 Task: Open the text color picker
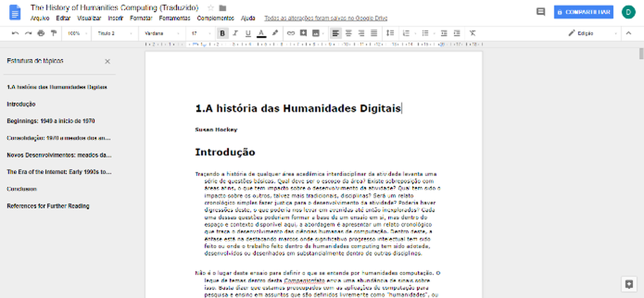(261, 33)
